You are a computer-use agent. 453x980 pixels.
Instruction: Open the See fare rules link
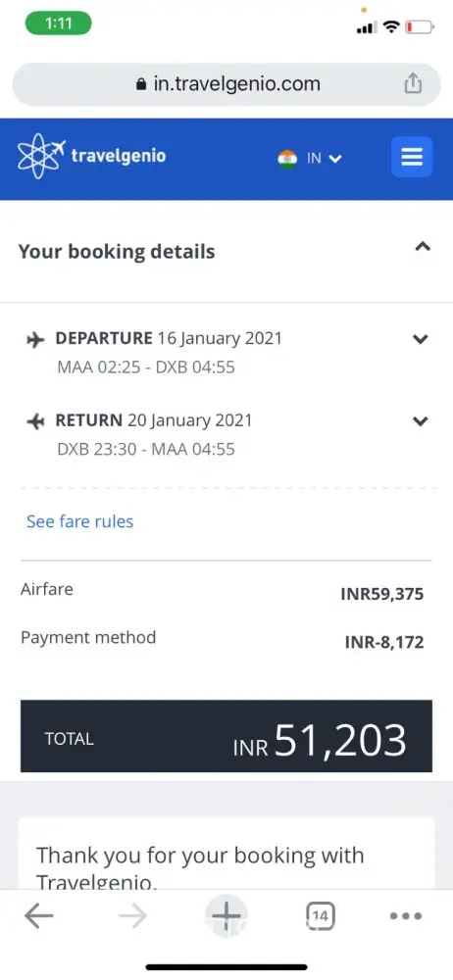pyautogui.click(x=80, y=521)
